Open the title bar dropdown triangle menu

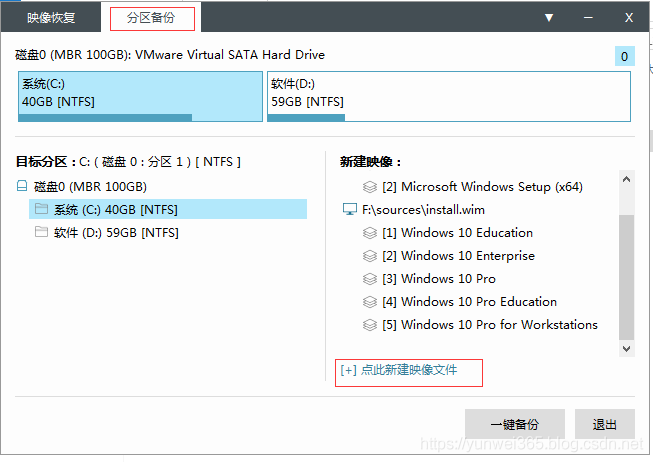click(x=549, y=17)
